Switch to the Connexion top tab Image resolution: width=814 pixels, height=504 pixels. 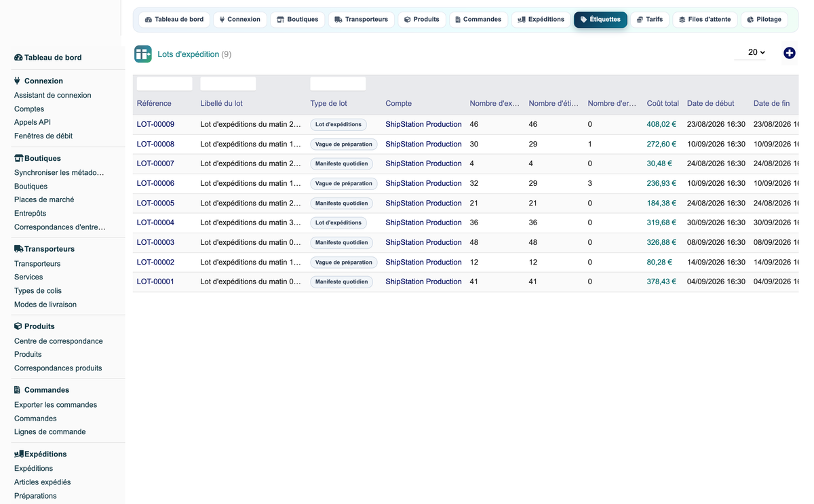pos(240,20)
